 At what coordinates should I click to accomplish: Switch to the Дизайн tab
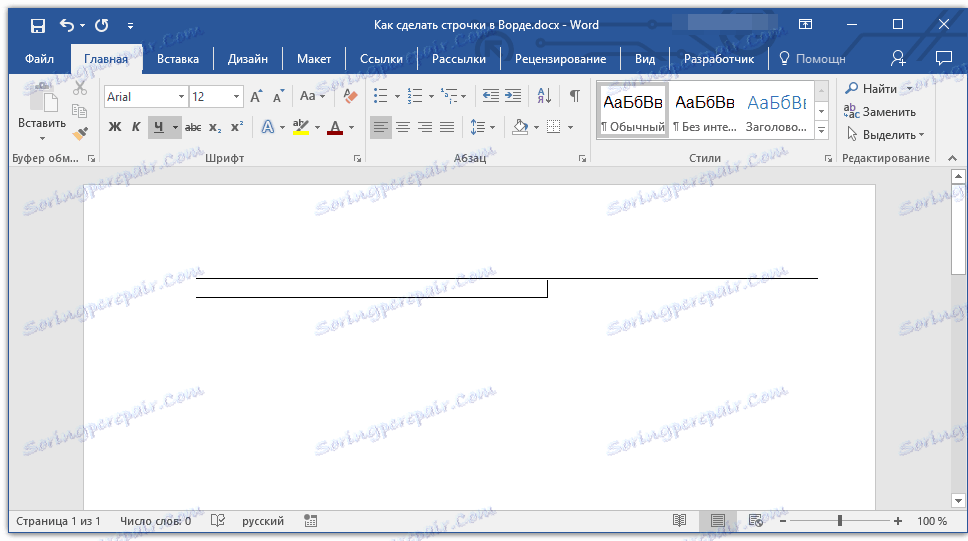[248, 59]
